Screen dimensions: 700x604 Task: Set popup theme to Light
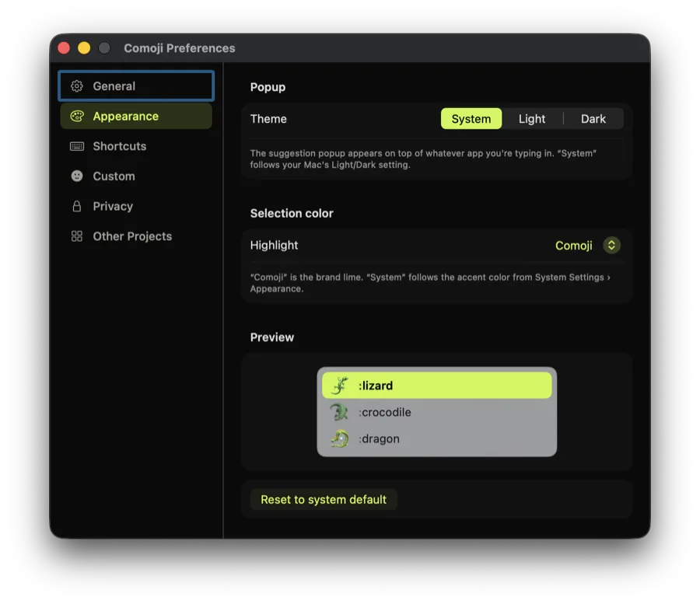click(532, 119)
